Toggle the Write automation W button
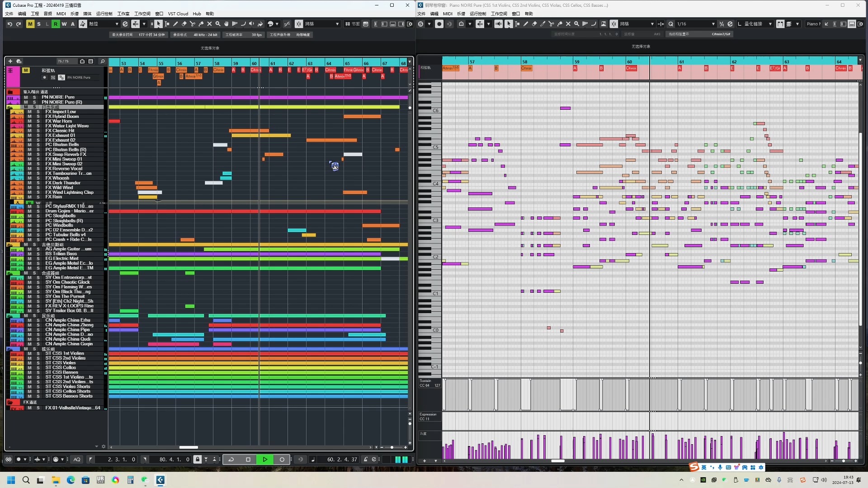The height and width of the screenshot is (488, 868). 64,24
